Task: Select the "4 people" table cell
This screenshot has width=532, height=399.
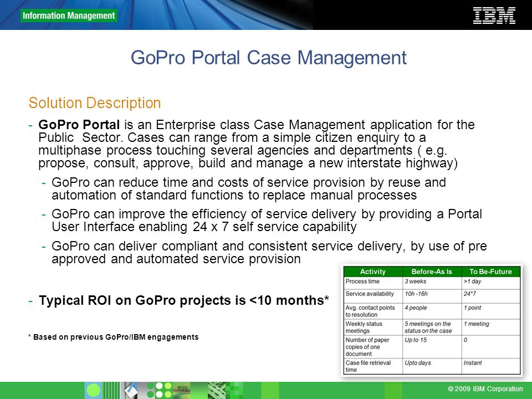Action: point(432,311)
